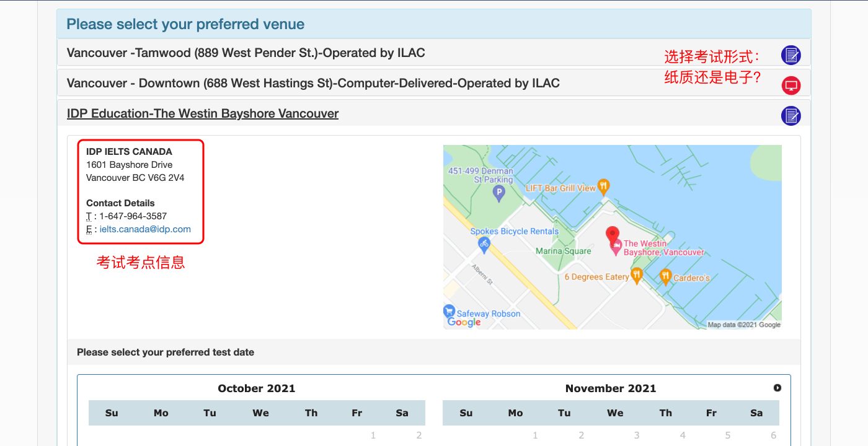Click paper-based icon beside IDP Education venue
This screenshot has width=868, height=446.
coord(790,115)
